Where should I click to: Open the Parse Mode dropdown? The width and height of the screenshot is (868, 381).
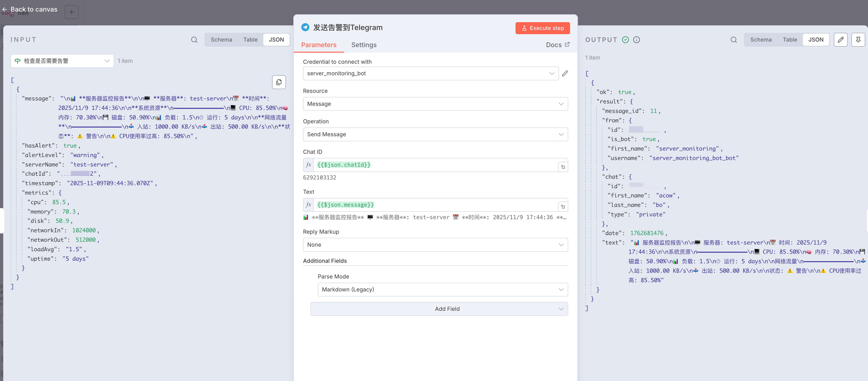click(442, 289)
